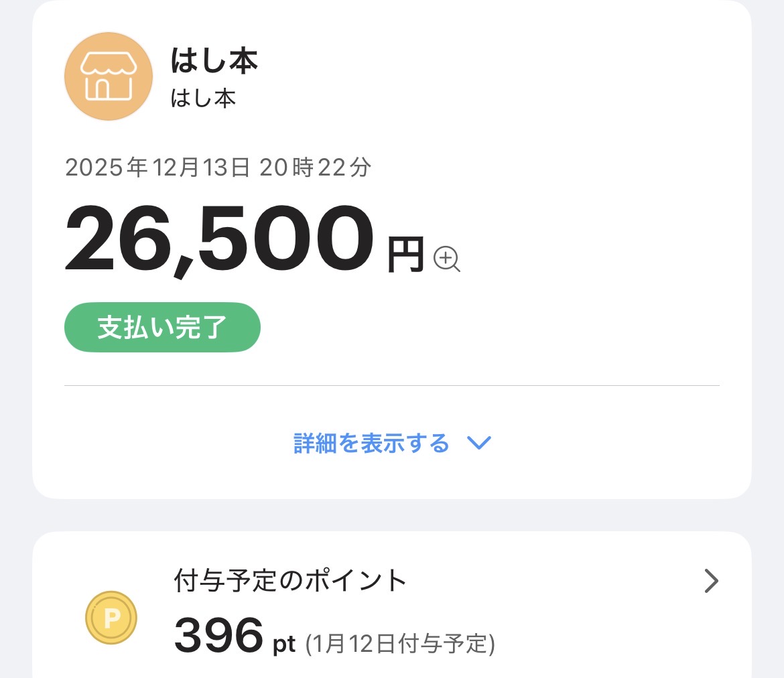The width and height of the screenshot is (784, 678).
Task: Click the (1月12日付与予定) grant date note
Action: point(400,644)
